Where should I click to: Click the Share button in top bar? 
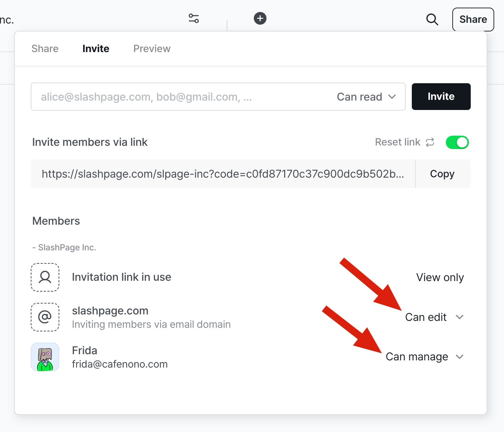[x=473, y=19]
